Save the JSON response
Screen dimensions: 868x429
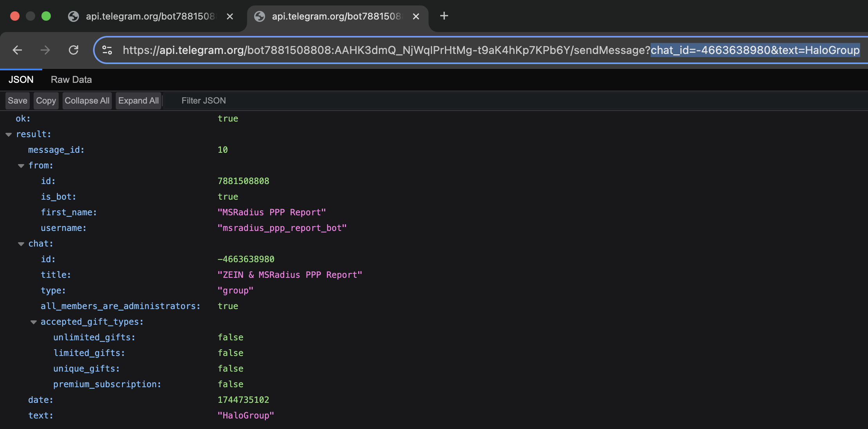tap(18, 101)
